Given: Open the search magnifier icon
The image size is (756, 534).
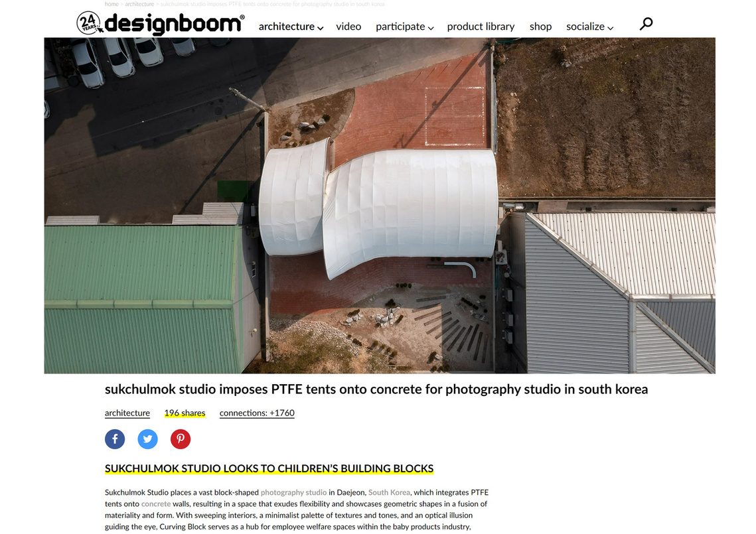Looking at the screenshot, I should pos(646,24).
